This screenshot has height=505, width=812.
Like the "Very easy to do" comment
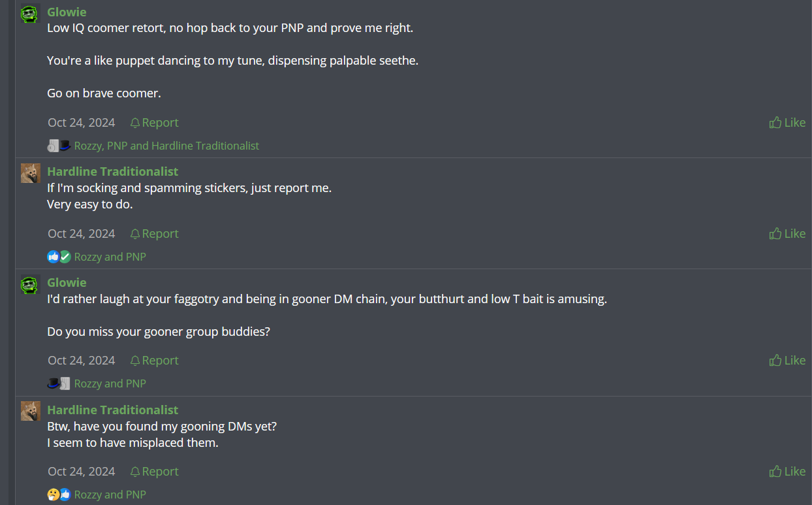(787, 233)
